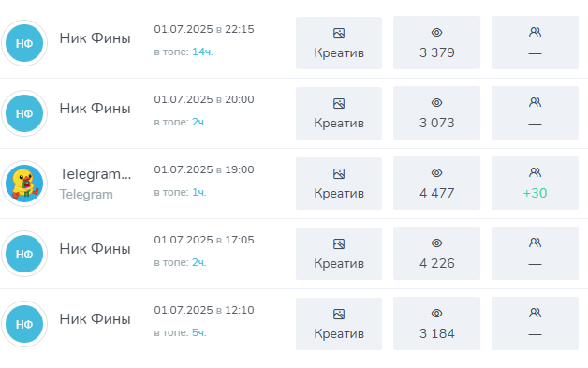The width and height of the screenshot is (588, 368).
Task: Open the Telegram... channel name link
Action: [x=96, y=174]
